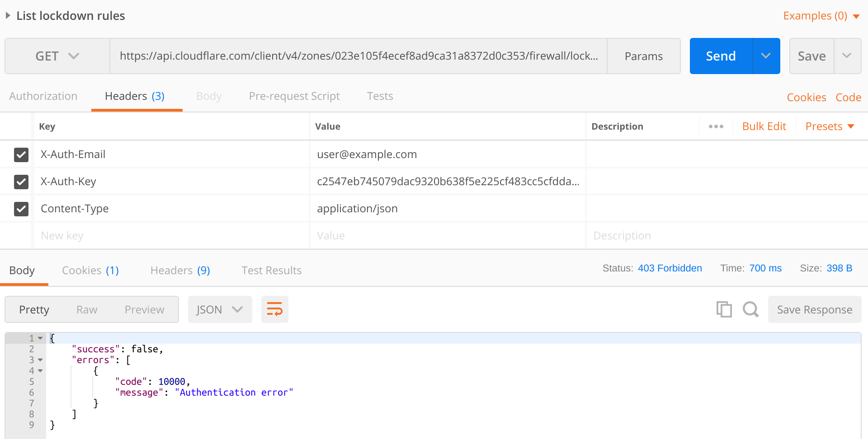Image resolution: width=868 pixels, height=439 pixels.
Task: Open the Test Results tab
Action: [271, 271]
